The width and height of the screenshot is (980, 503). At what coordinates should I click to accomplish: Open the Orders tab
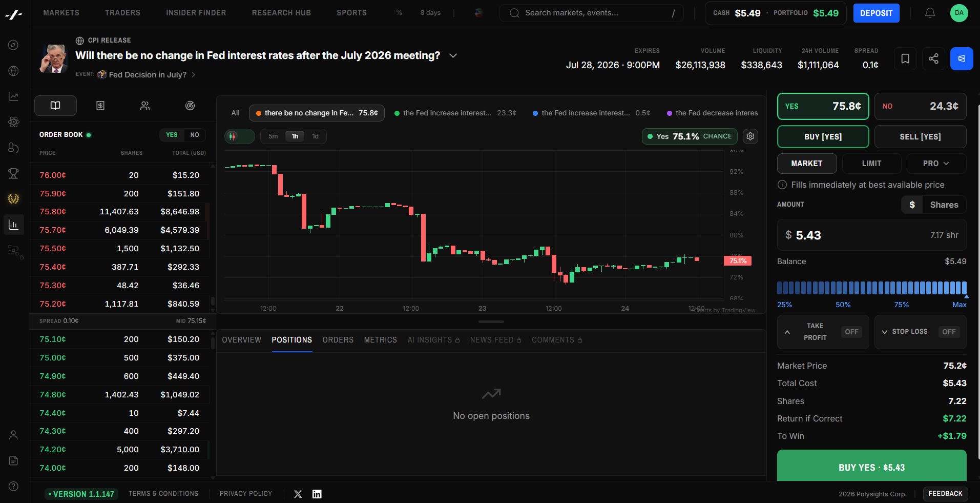pos(338,340)
